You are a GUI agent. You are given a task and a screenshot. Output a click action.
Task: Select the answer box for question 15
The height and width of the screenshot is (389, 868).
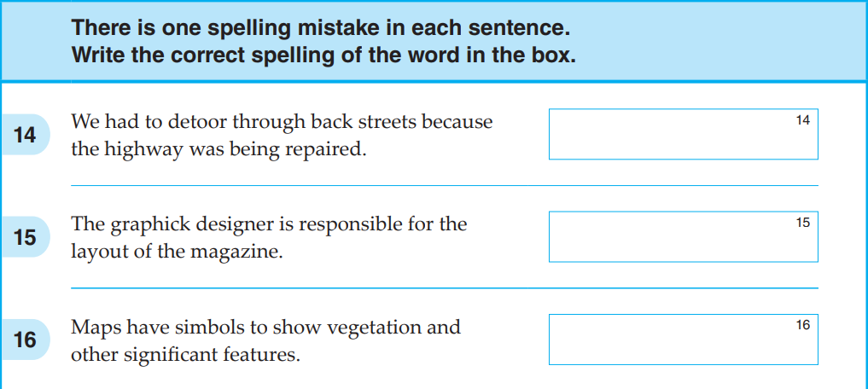(x=683, y=237)
